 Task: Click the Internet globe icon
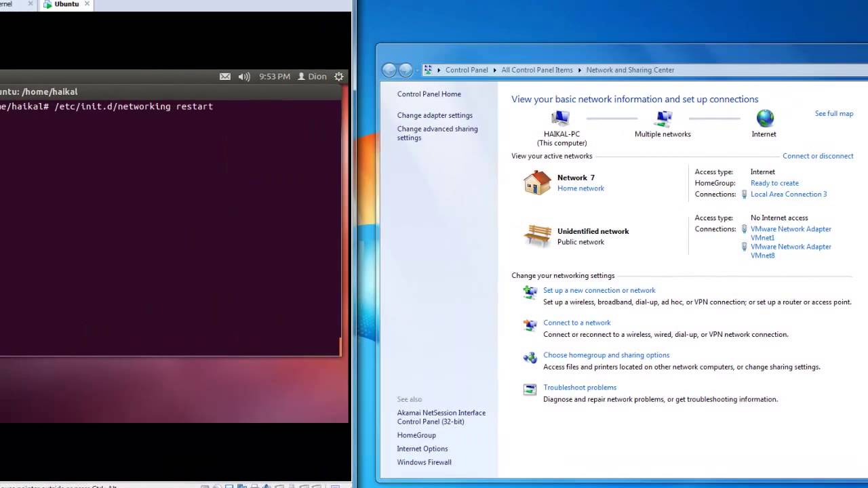point(765,119)
